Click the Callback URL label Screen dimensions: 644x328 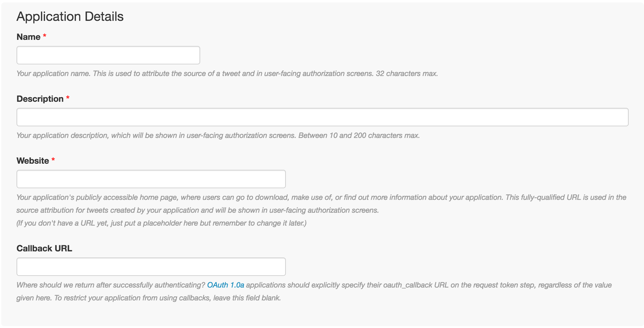pos(44,248)
